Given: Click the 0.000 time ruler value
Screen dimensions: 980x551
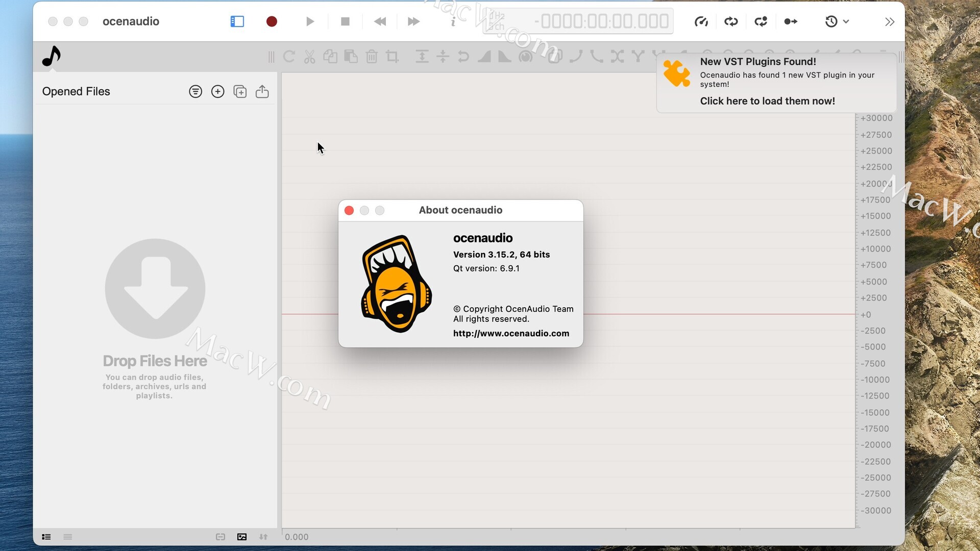Looking at the screenshot, I should point(297,537).
